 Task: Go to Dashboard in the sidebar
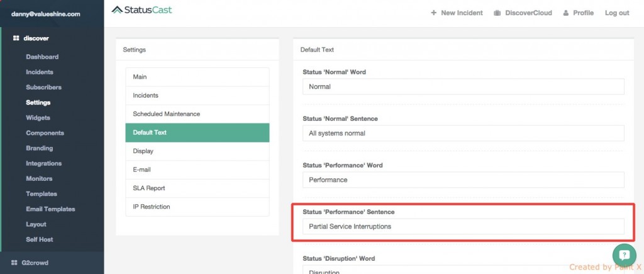[x=42, y=57]
